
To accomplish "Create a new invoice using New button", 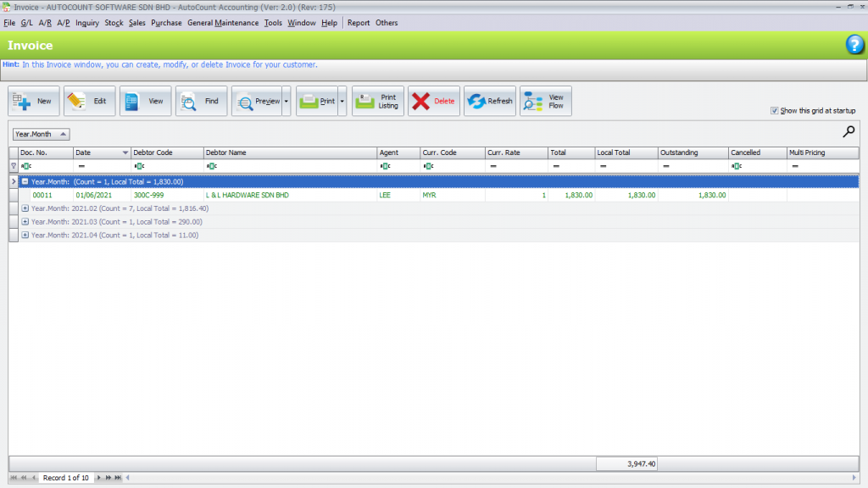I will click(33, 100).
